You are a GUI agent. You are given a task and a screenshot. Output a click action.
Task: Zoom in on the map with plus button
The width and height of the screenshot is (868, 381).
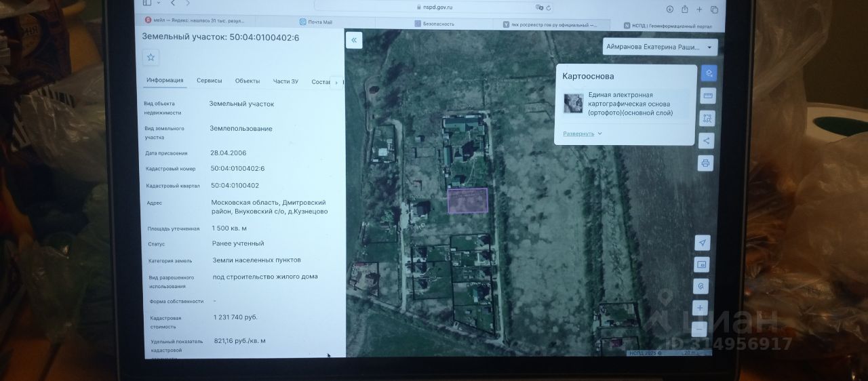click(701, 307)
